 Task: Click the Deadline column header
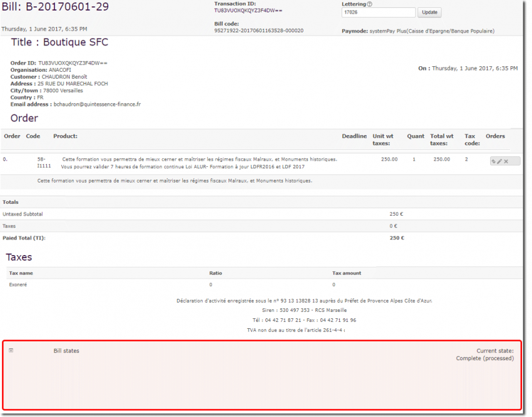pos(354,136)
